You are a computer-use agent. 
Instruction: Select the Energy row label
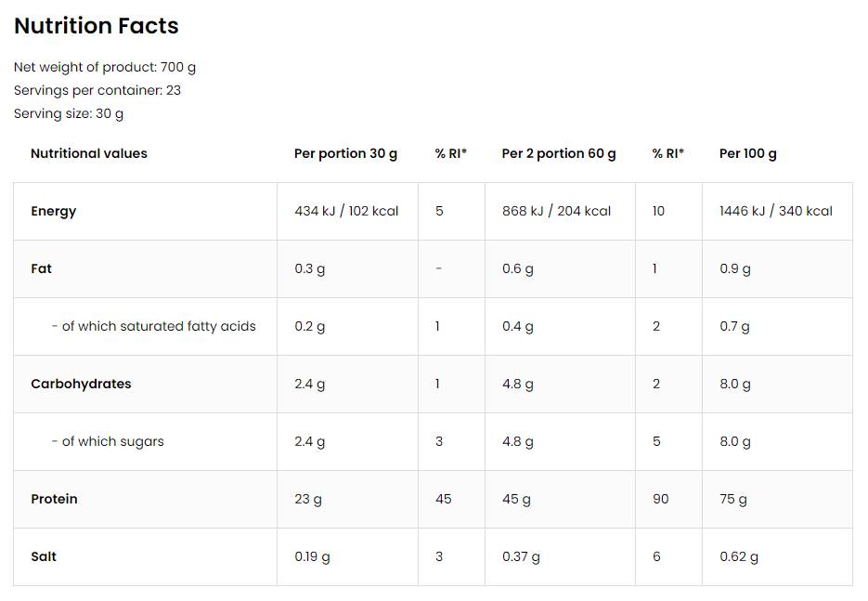(x=54, y=211)
